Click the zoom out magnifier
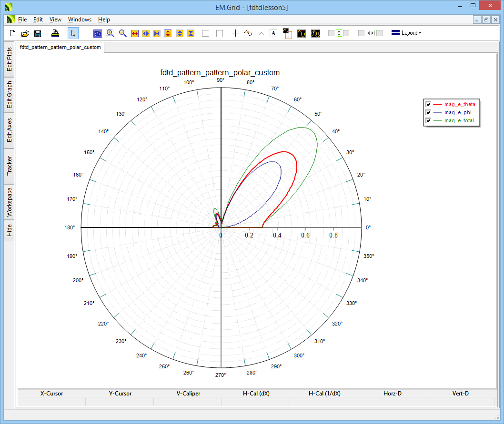This screenshot has height=424, width=504. [122, 33]
